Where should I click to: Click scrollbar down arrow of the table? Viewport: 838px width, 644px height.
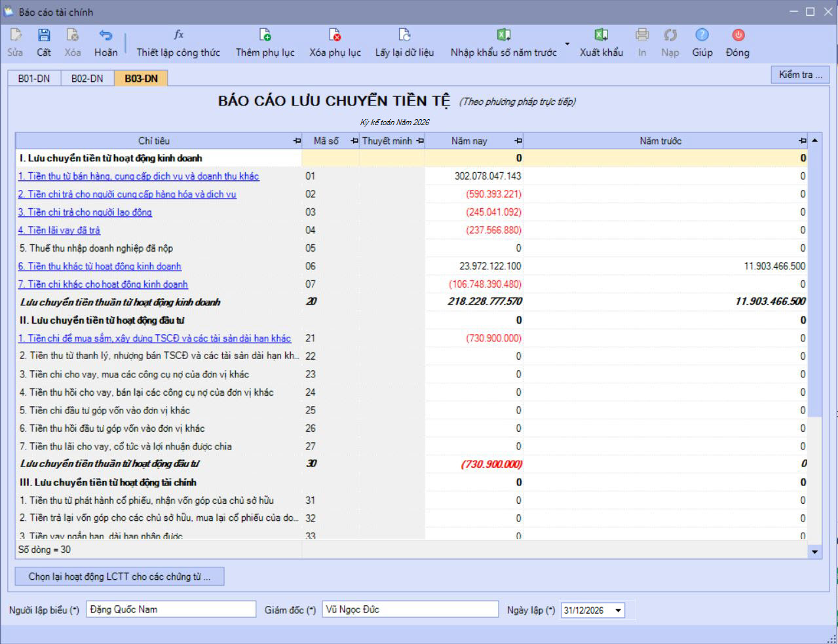pyautogui.click(x=815, y=552)
